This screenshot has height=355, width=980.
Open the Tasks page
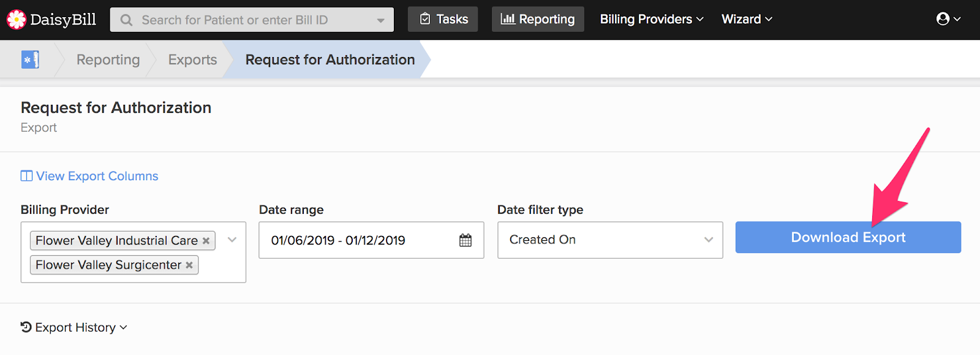tap(443, 19)
